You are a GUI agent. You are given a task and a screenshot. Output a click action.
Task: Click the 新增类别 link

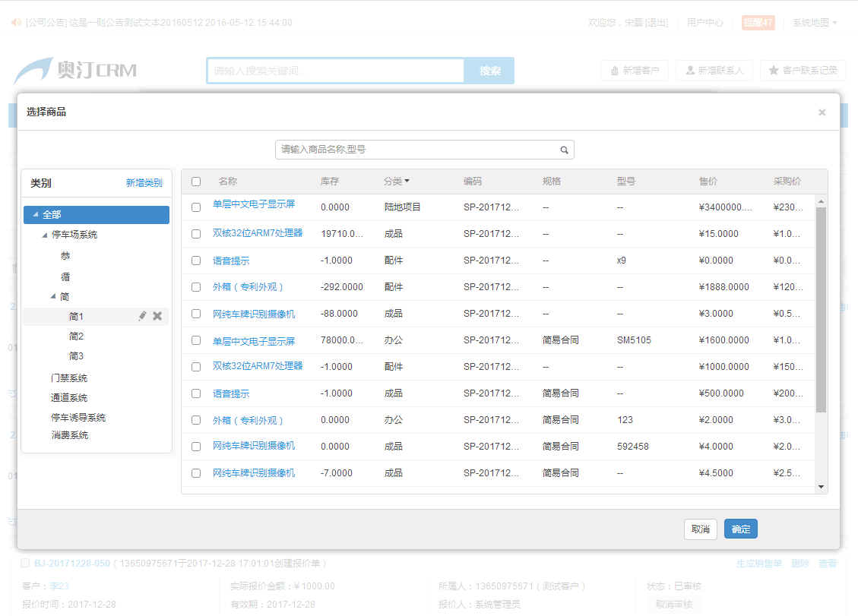click(144, 183)
